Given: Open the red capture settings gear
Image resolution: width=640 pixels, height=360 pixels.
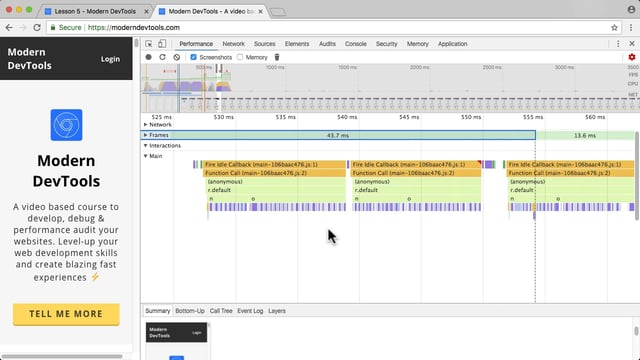Looking at the screenshot, I should tap(632, 57).
